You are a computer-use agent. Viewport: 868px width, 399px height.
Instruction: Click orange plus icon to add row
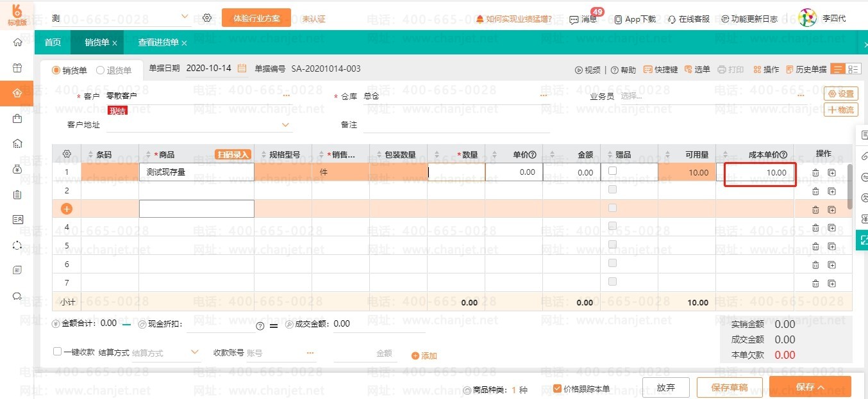point(67,209)
